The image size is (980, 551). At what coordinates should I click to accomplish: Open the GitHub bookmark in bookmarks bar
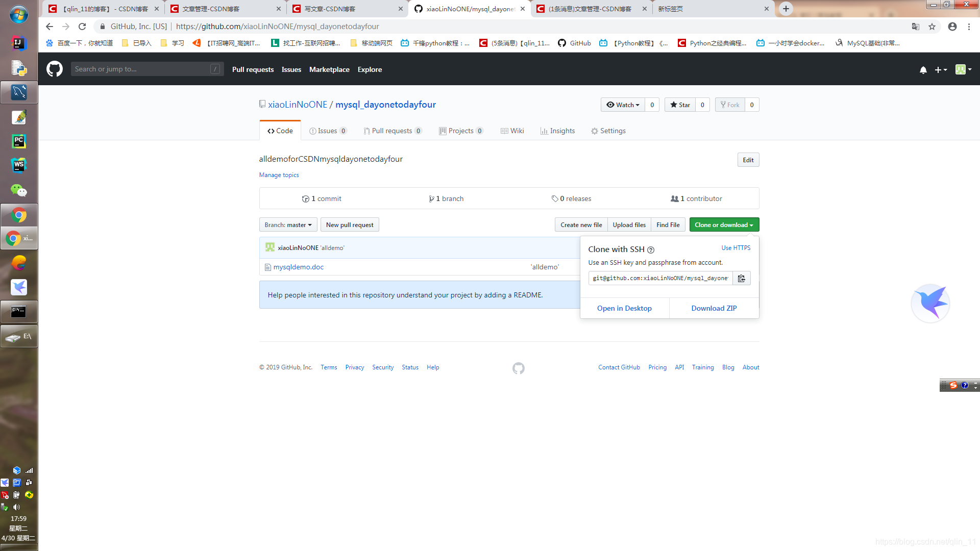click(574, 43)
